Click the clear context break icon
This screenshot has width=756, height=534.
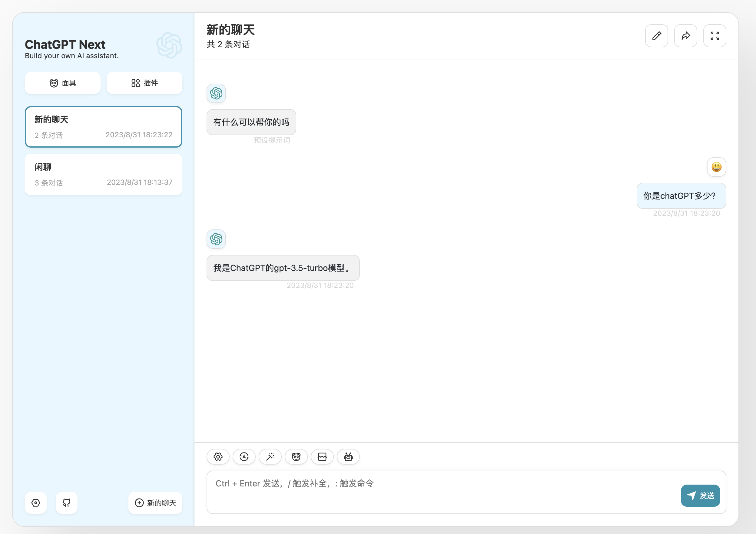click(322, 457)
